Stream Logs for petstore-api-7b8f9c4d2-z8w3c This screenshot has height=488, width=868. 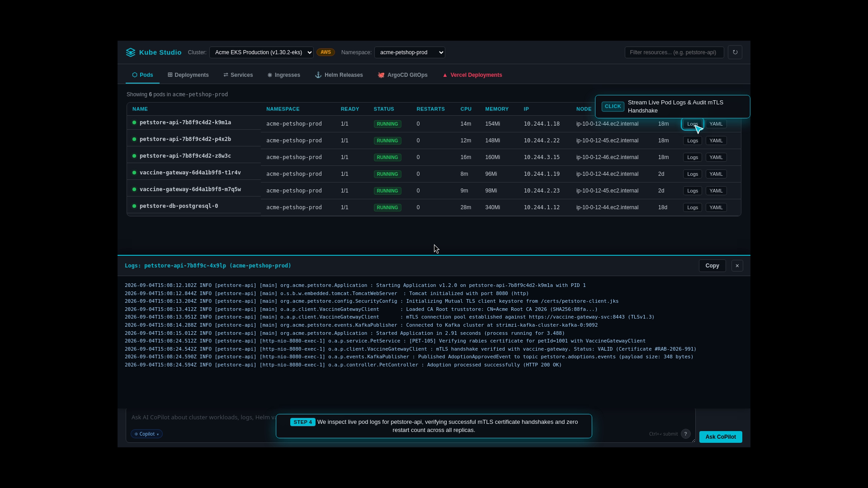click(x=692, y=157)
